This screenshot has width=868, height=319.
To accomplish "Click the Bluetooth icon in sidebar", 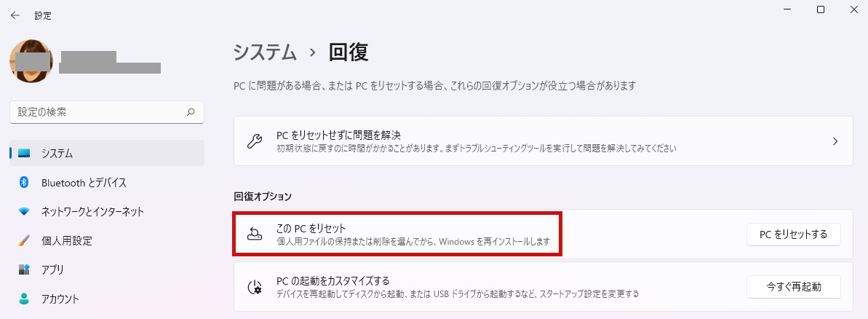I will [24, 182].
